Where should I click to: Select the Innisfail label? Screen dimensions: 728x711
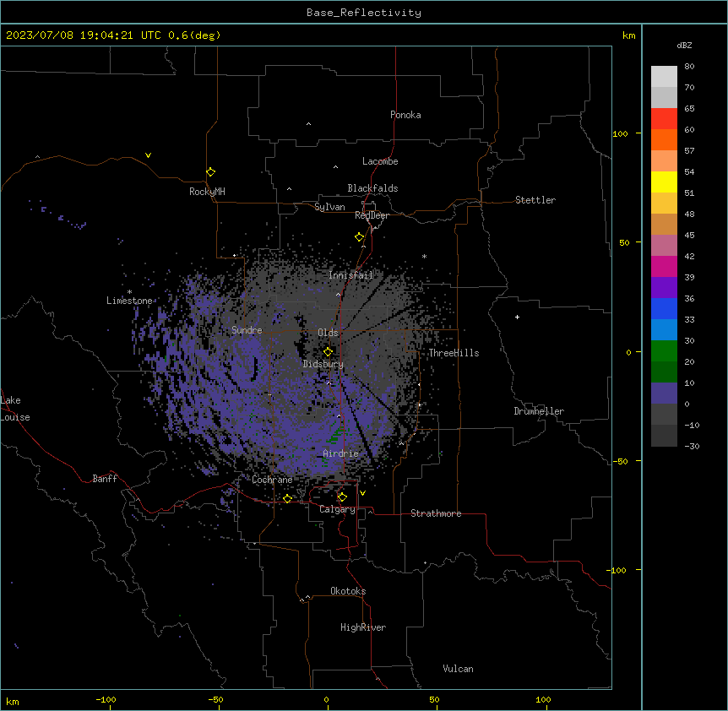pyautogui.click(x=350, y=275)
